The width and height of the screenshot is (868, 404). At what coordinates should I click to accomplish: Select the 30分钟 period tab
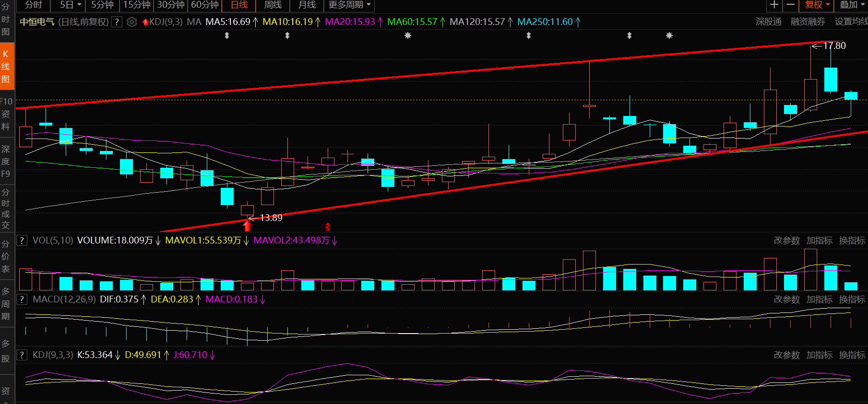coord(171,5)
